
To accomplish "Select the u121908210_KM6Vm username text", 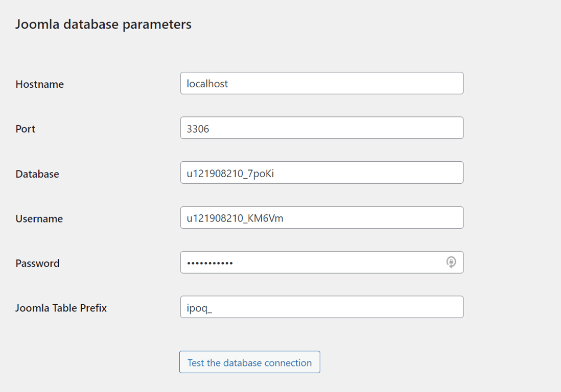I will click(321, 217).
